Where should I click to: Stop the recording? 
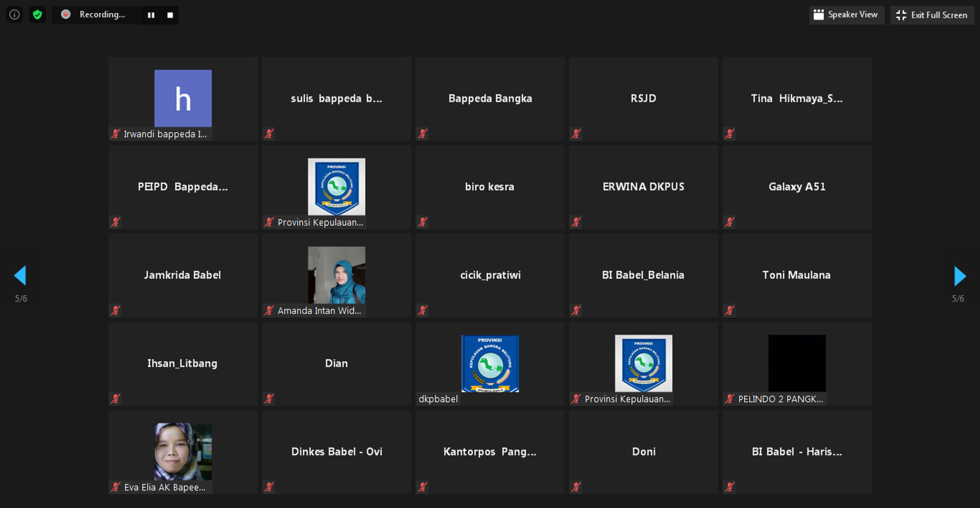(170, 15)
